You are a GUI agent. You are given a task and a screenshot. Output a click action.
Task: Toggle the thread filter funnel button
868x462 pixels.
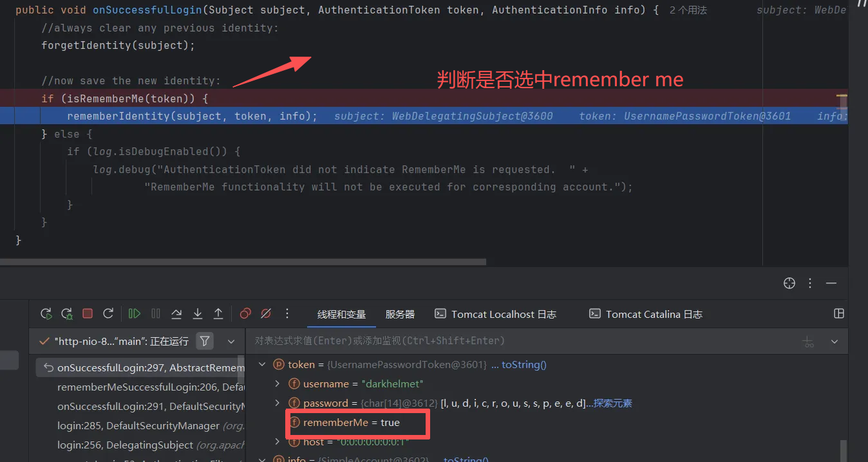[205, 341]
